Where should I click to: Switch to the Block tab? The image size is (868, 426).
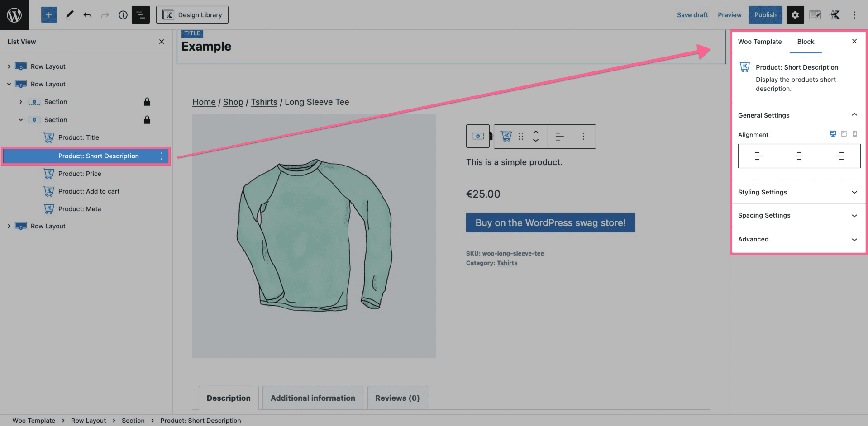[x=806, y=42]
